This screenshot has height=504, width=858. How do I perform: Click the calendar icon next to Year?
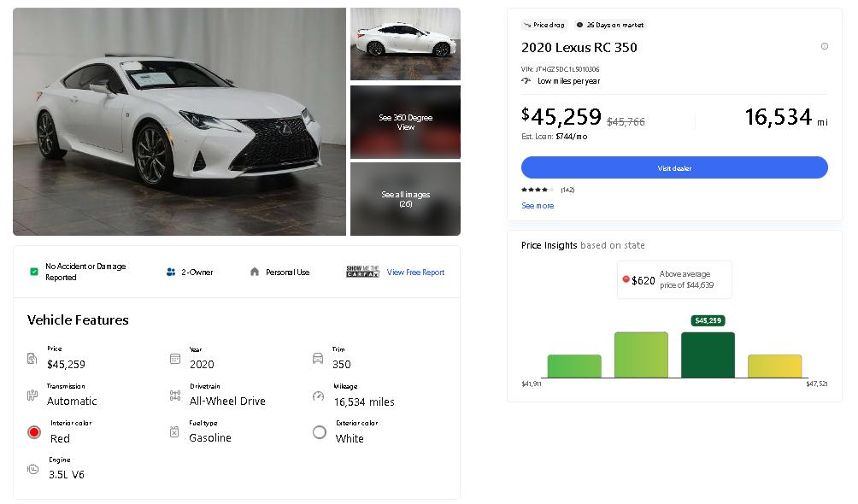pos(174,359)
